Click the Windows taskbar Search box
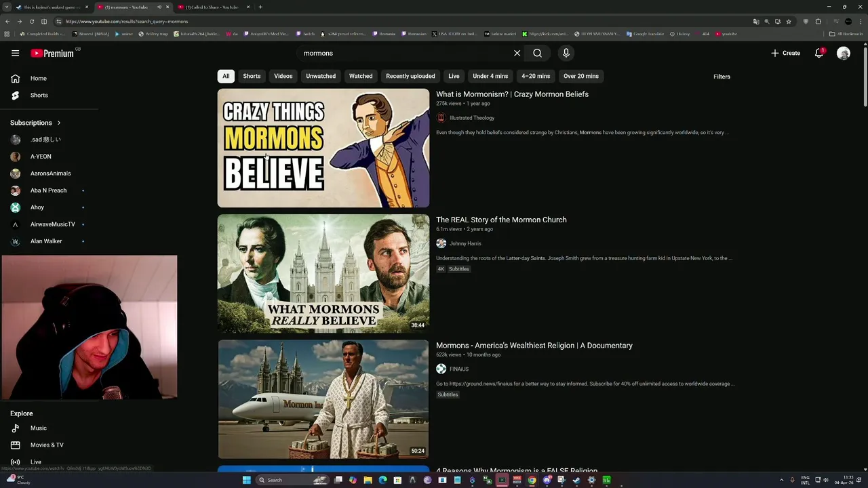 click(x=292, y=480)
